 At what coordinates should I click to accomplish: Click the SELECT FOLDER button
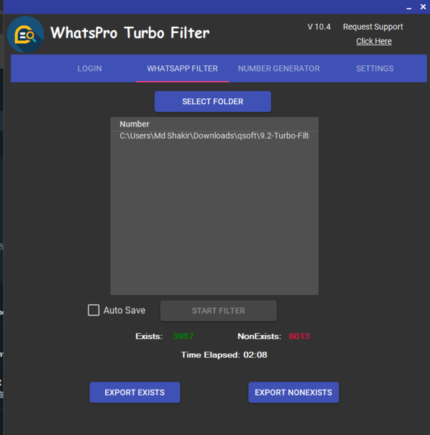[x=213, y=101]
